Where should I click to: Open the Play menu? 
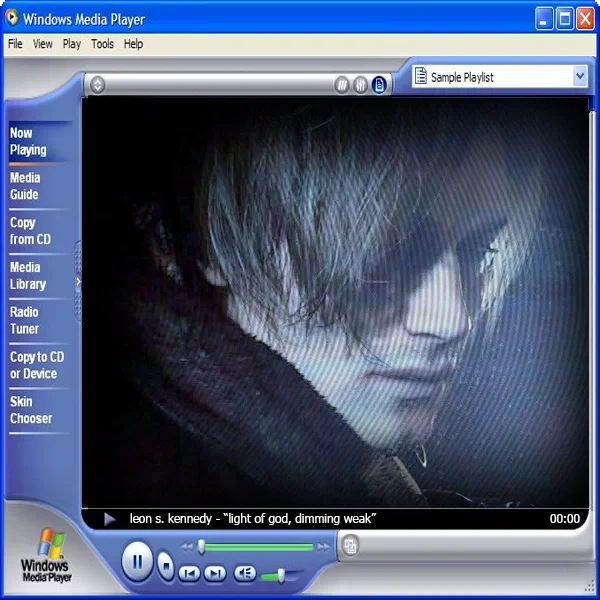click(72, 44)
